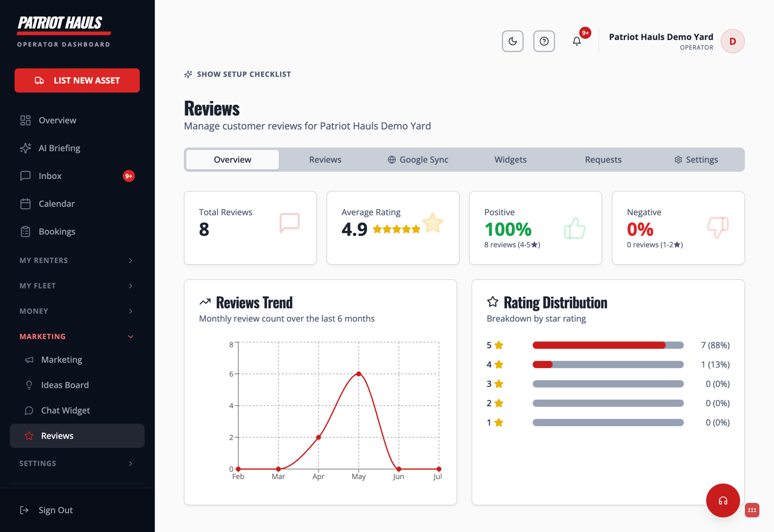Click the small red grid icon button

(752, 510)
